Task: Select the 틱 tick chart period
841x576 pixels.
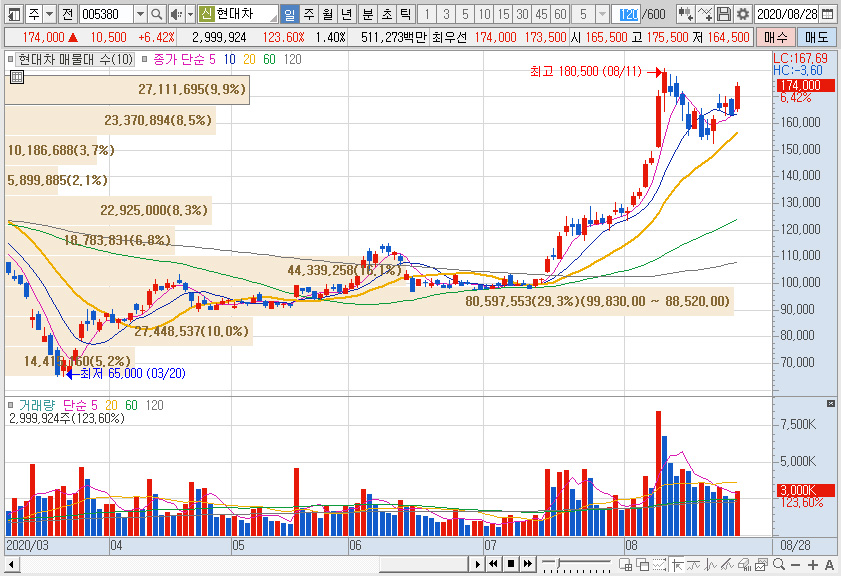Action: pyautogui.click(x=405, y=14)
